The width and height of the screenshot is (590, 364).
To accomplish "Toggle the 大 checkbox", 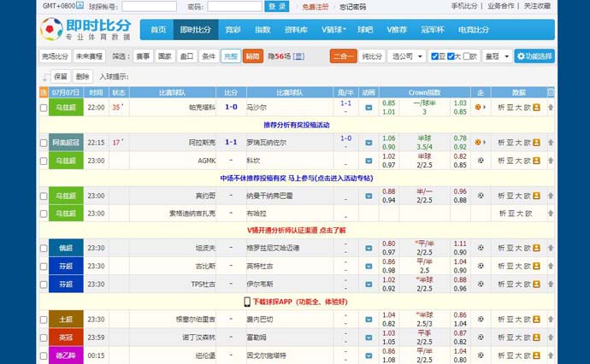I will coord(451,56).
